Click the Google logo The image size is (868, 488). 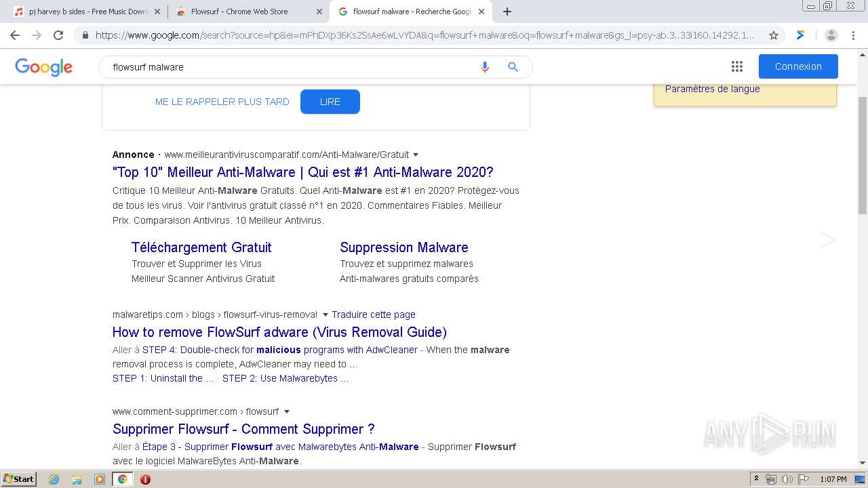pos(43,67)
